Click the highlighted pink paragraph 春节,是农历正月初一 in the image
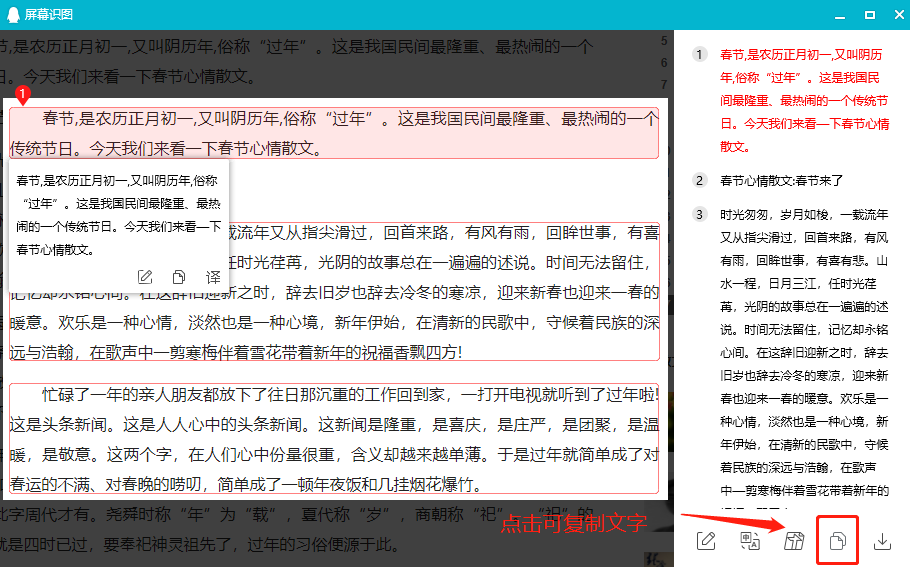Screen dimensions: 910x567 coord(334,133)
